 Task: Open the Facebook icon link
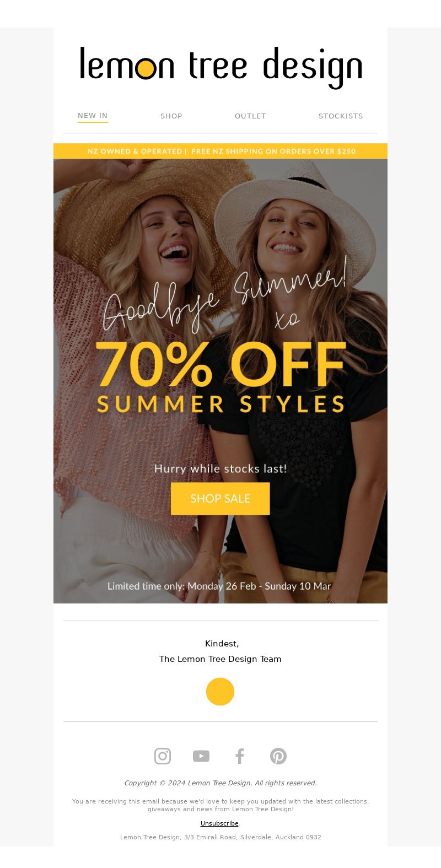pyautogui.click(x=240, y=756)
